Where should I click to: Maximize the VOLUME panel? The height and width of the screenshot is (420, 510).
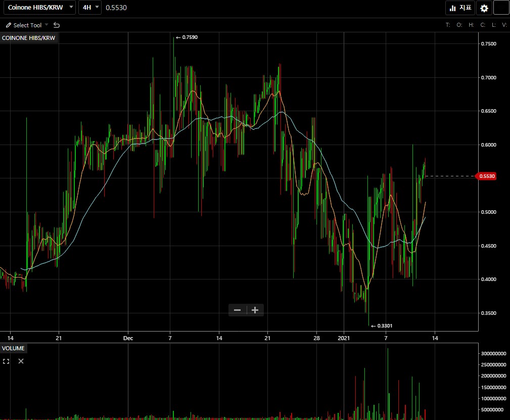tap(6, 361)
